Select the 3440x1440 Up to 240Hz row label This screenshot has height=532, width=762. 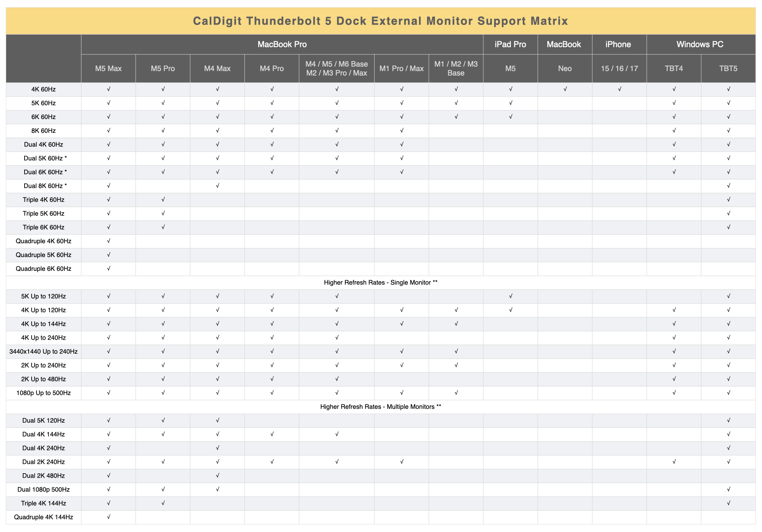[x=44, y=352]
